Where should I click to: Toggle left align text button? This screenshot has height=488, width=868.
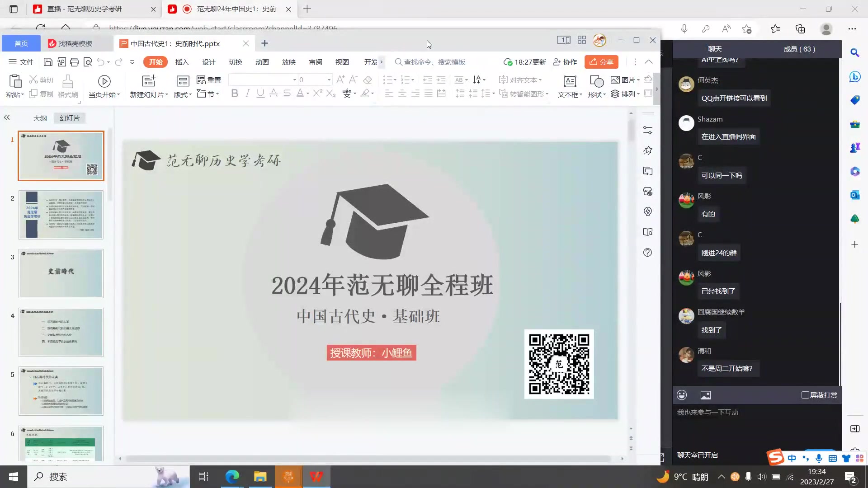389,94
